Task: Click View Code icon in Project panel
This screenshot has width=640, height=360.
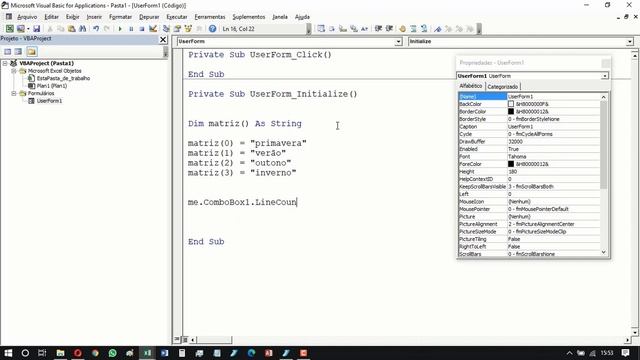Action: (x=7, y=51)
